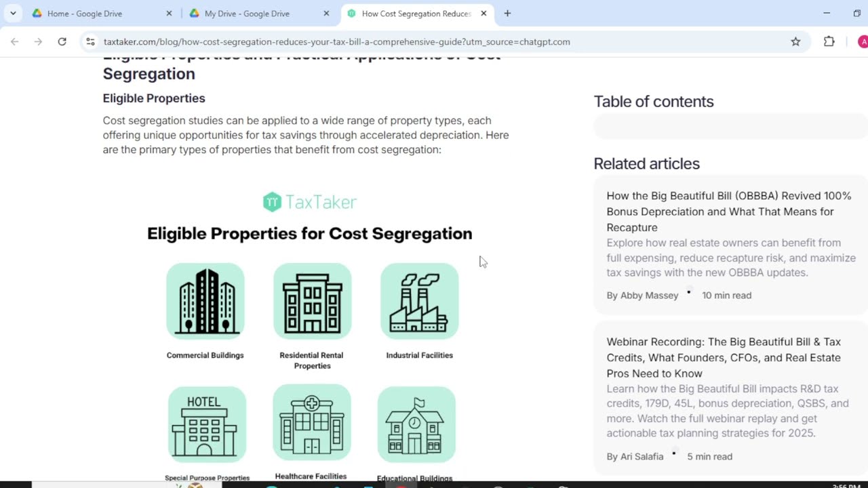Open a new browser tab
Image resolution: width=868 pixels, height=488 pixels.
click(507, 14)
